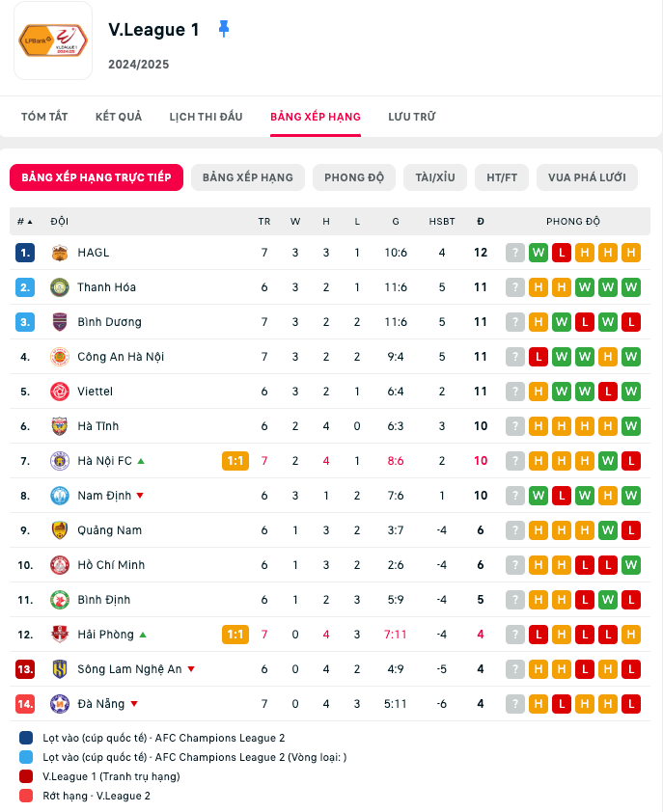Click the V.League 1 league logo

pos(53,41)
